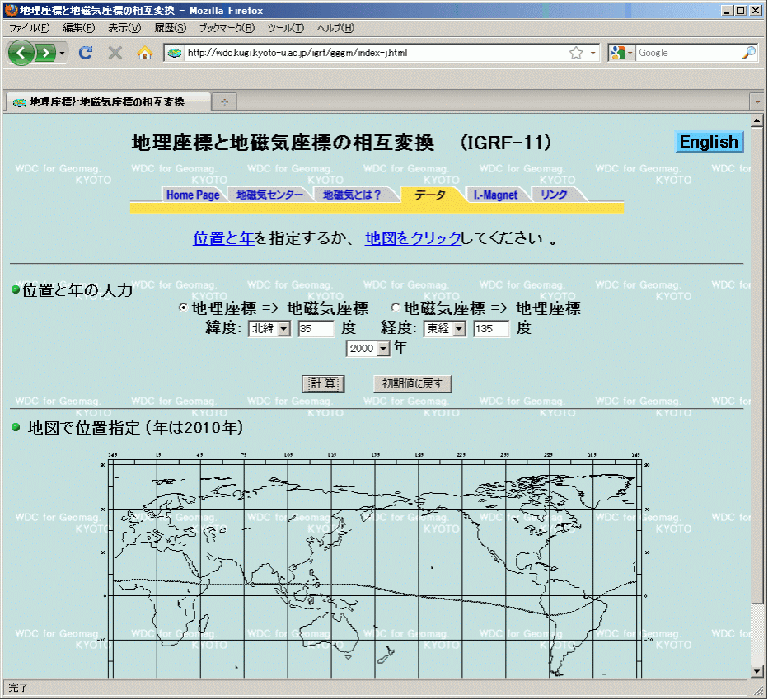Screen dimensions: 768x700
Task: Open the 履歴(S) menu
Action: click(170, 28)
